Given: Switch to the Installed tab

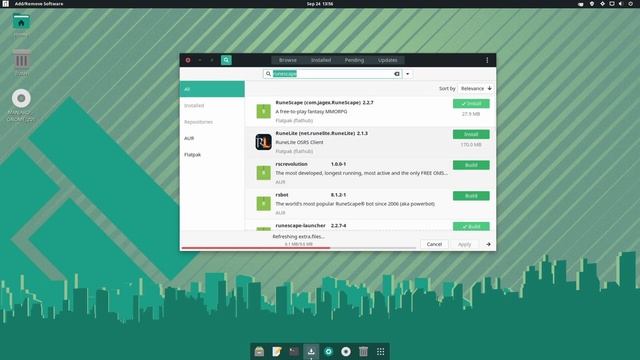Looking at the screenshot, I should pos(321,60).
